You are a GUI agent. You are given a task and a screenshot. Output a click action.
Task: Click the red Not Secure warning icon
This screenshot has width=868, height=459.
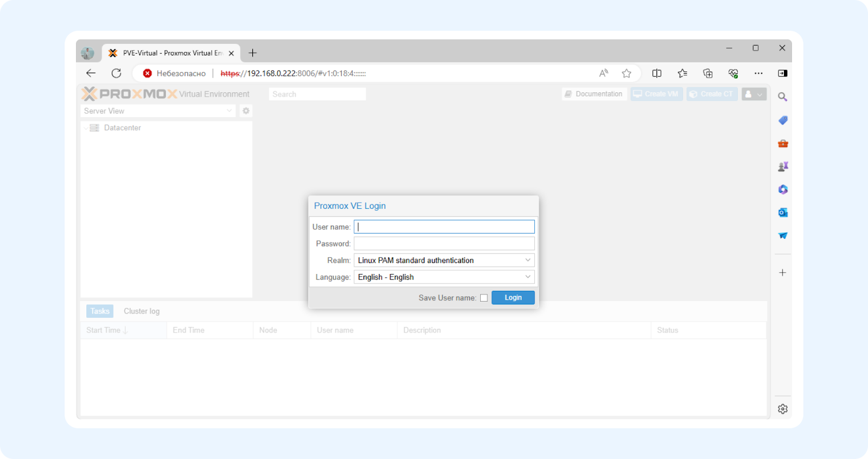coord(148,73)
